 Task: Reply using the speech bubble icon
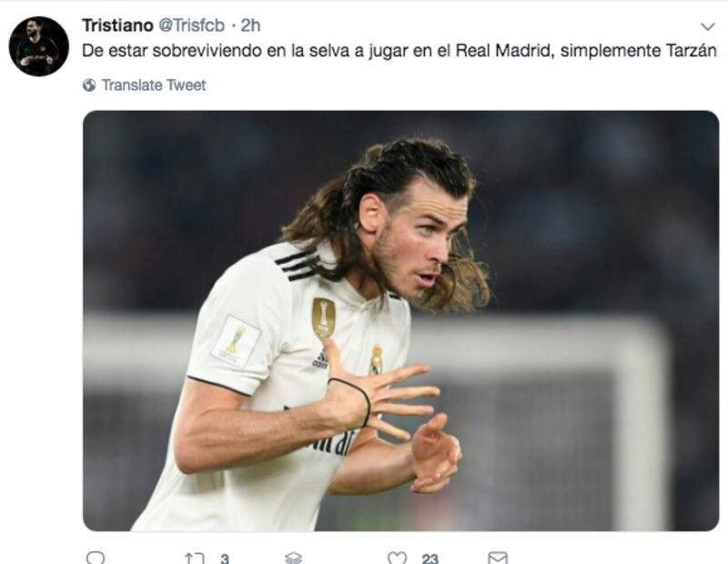click(96, 558)
